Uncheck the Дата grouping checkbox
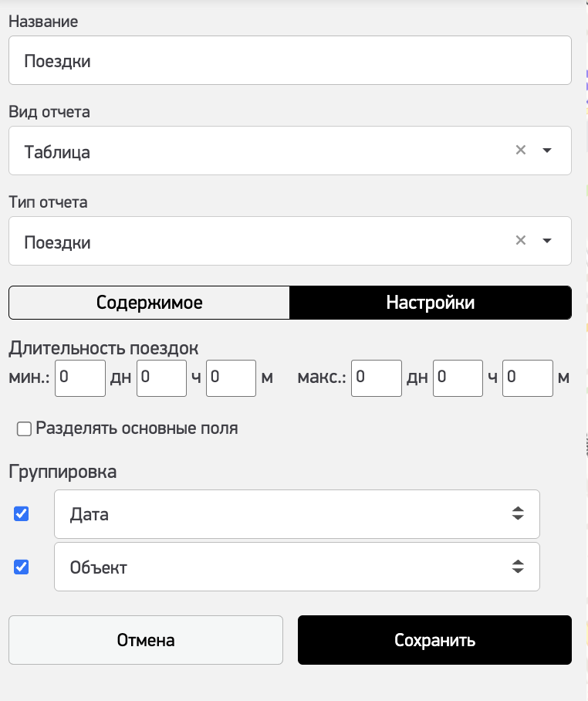 (x=22, y=513)
